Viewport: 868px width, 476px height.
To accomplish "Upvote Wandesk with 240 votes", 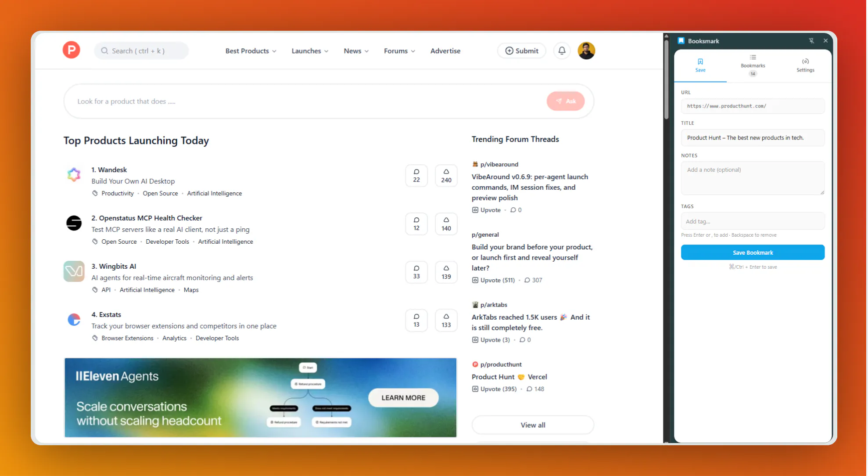I will pos(446,176).
